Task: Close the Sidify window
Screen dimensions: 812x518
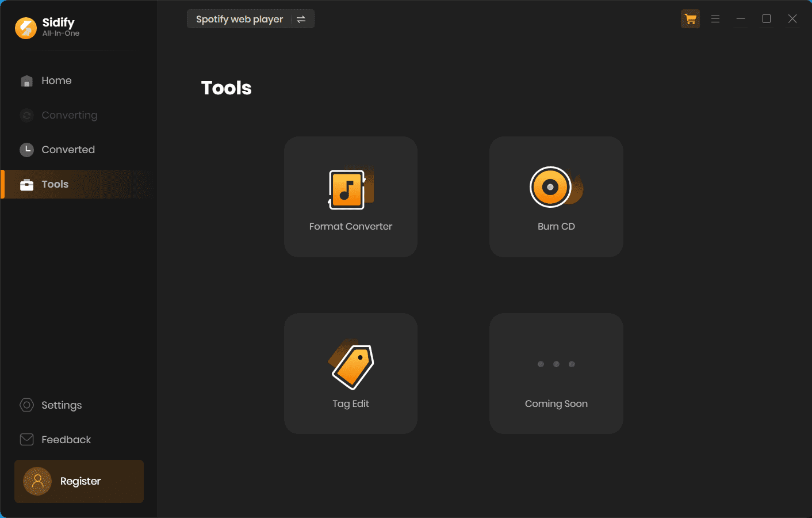Action: click(792, 19)
